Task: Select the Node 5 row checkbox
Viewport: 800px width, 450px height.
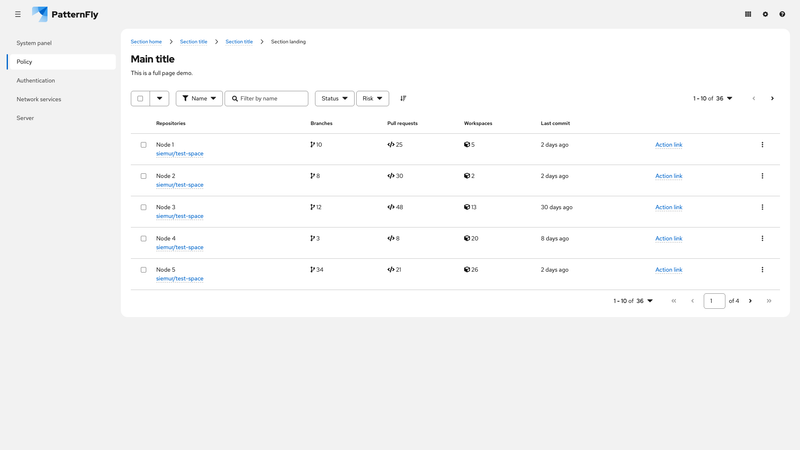Action: click(143, 270)
